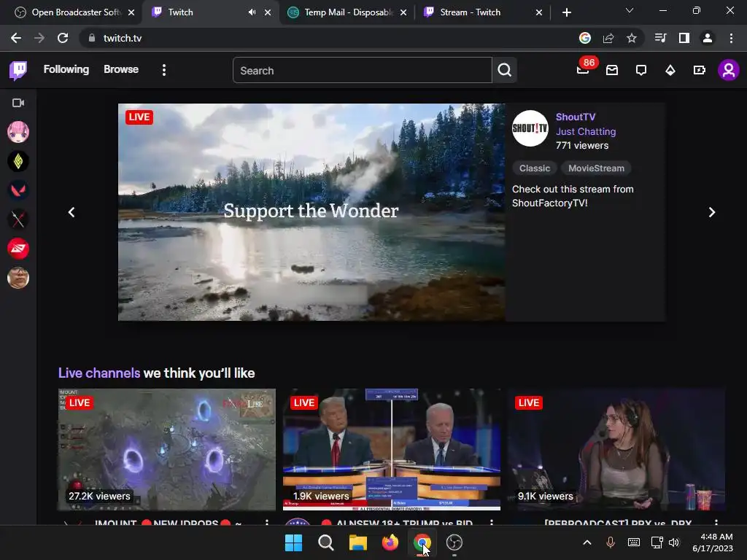Open the ShoutTV channel link
The height and width of the screenshot is (560, 747).
(576, 117)
